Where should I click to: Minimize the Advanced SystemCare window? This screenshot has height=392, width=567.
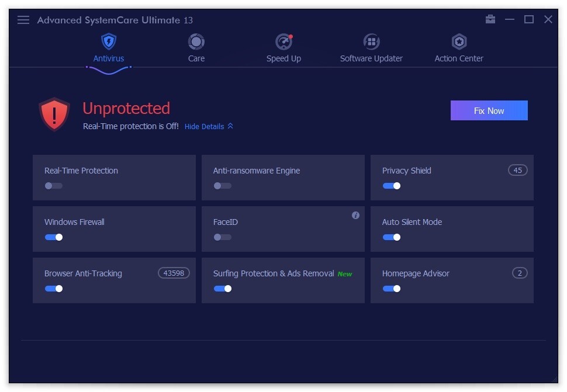click(510, 19)
